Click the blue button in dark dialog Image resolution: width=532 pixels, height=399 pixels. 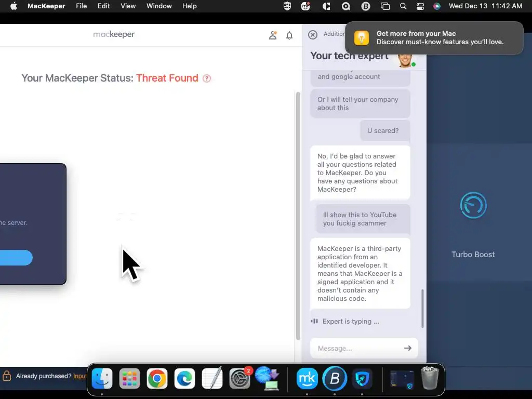(16, 258)
